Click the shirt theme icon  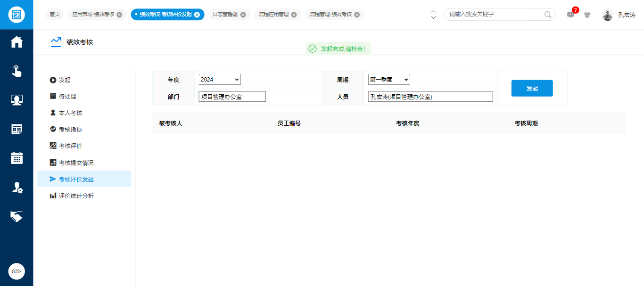click(587, 15)
